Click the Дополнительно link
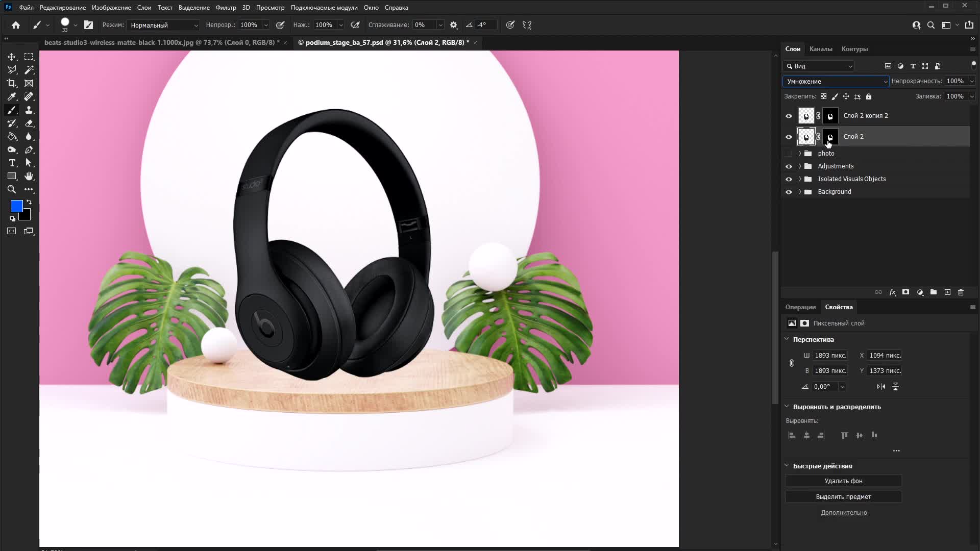This screenshot has height=551, width=980. coord(844,513)
